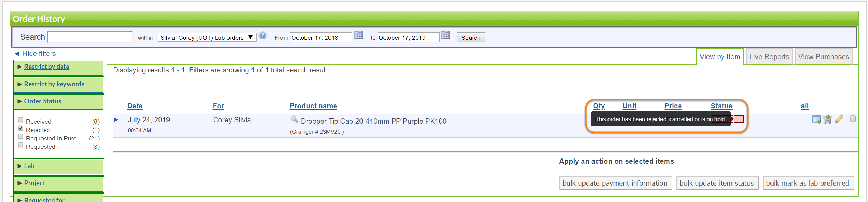The image size is (868, 202).
Task: Click the shopping cart reorder icon
Action: click(828, 119)
